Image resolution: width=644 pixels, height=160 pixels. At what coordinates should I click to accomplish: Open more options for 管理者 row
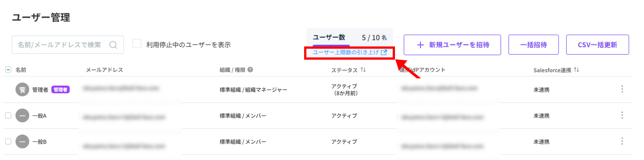(x=622, y=89)
